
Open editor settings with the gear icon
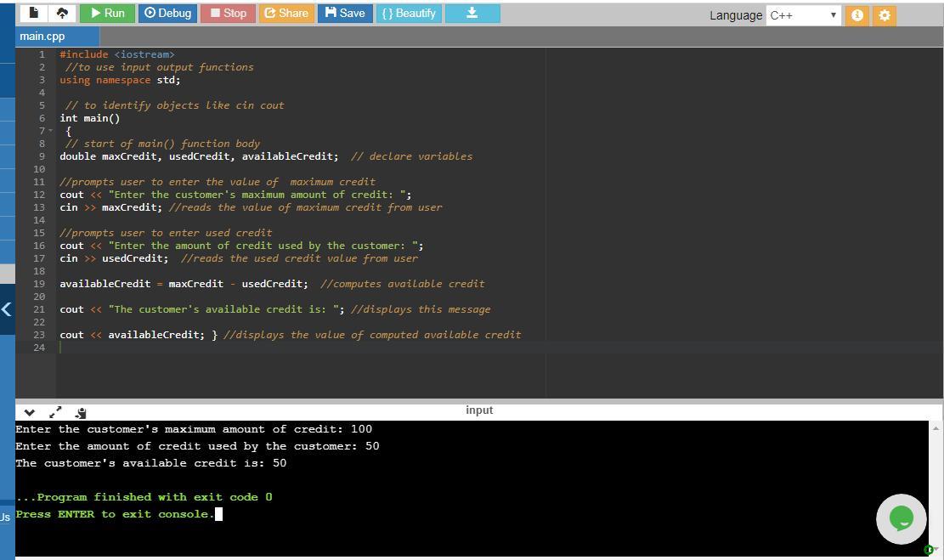pyautogui.click(x=885, y=15)
